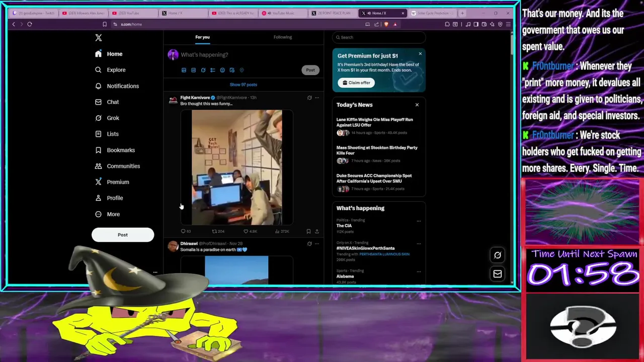Open #NIVEASkinGlowxPerthSanta trending topic
Screen dimensions: 644x362
[365, 248]
